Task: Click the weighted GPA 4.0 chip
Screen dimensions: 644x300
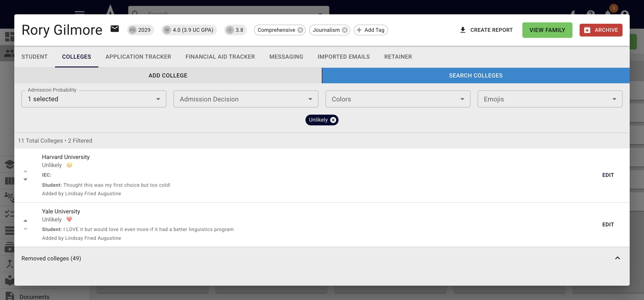Action: pos(189,30)
